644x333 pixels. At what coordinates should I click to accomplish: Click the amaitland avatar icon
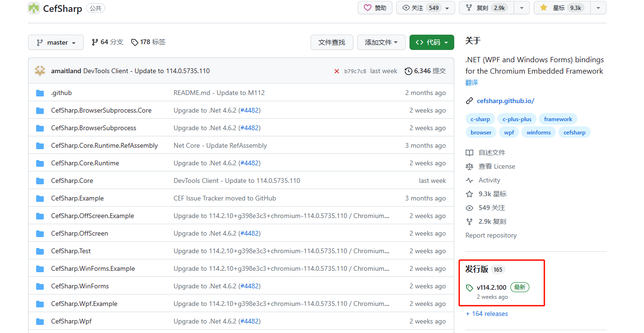[40, 71]
